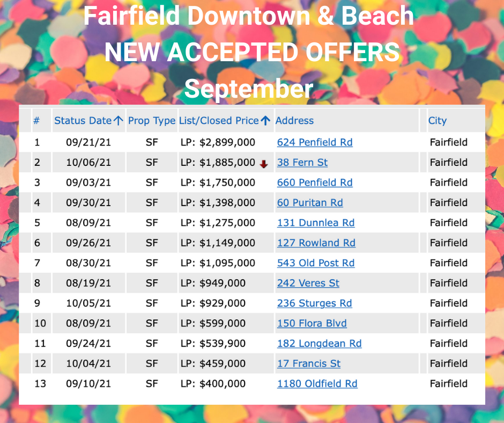Image resolution: width=504 pixels, height=423 pixels.
Task: Open the 624 Penfield Rd listing
Action: click(x=315, y=142)
